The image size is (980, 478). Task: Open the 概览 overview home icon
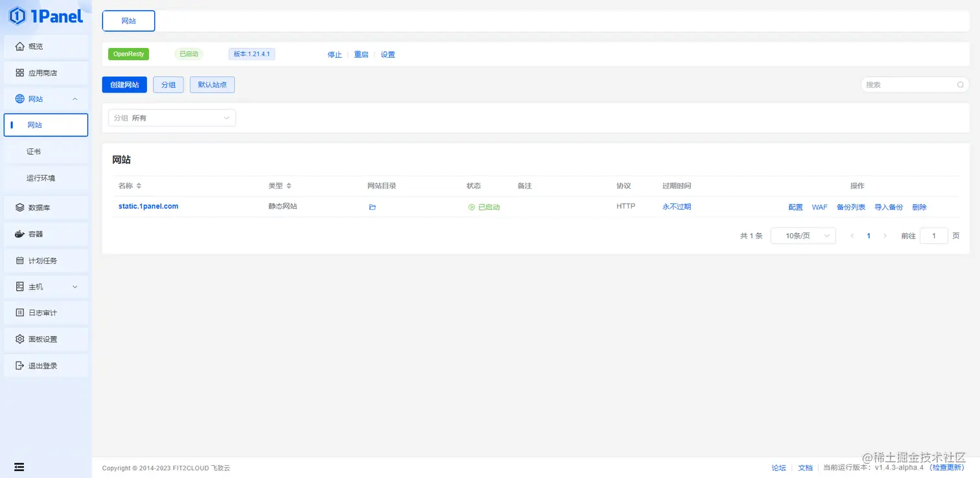[20, 47]
